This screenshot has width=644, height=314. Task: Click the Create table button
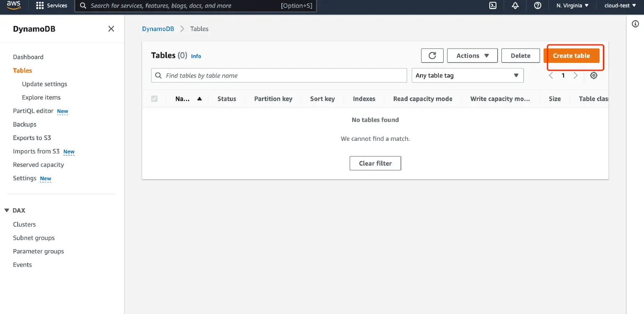click(x=571, y=55)
